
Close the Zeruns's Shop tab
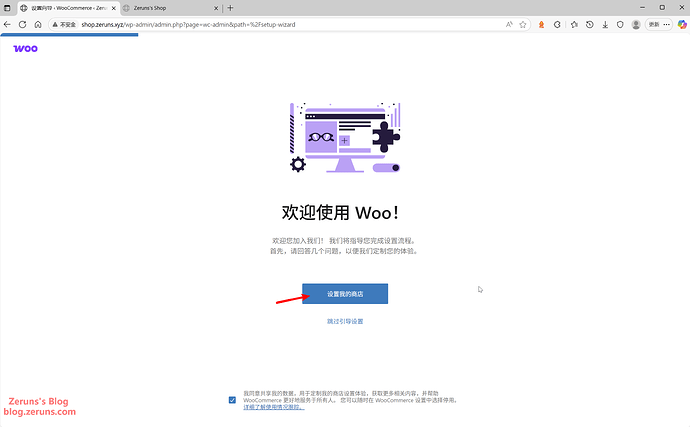[x=216, y=8]
